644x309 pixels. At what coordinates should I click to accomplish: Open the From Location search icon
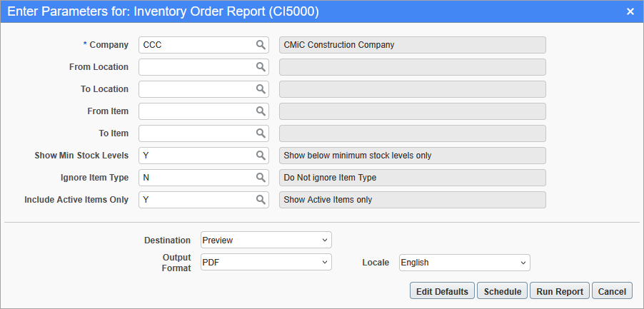pyautogui.click(x=261, y=67)
